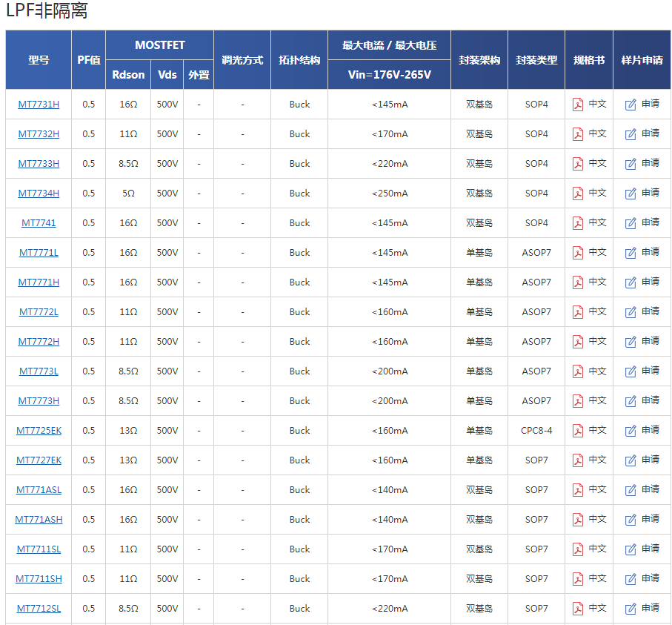The height and width of the screenshot is (625, 672).
Task: Open the PDF datasheet icon for MT7731H
Action: pyautogui.click(x=578, y=105)
